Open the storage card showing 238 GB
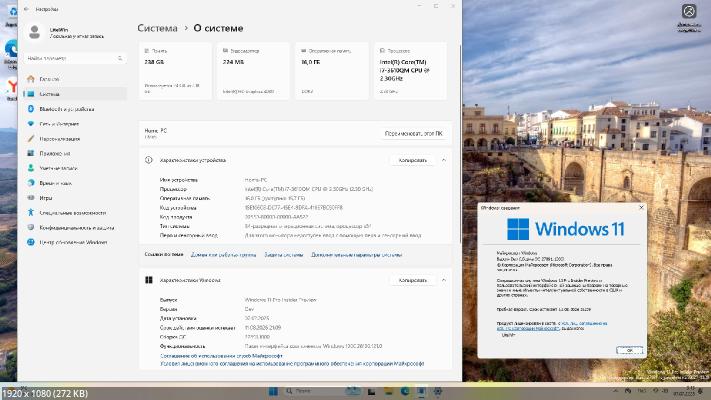Viewport: 711px width, 400px height. [x=175, y=71]
